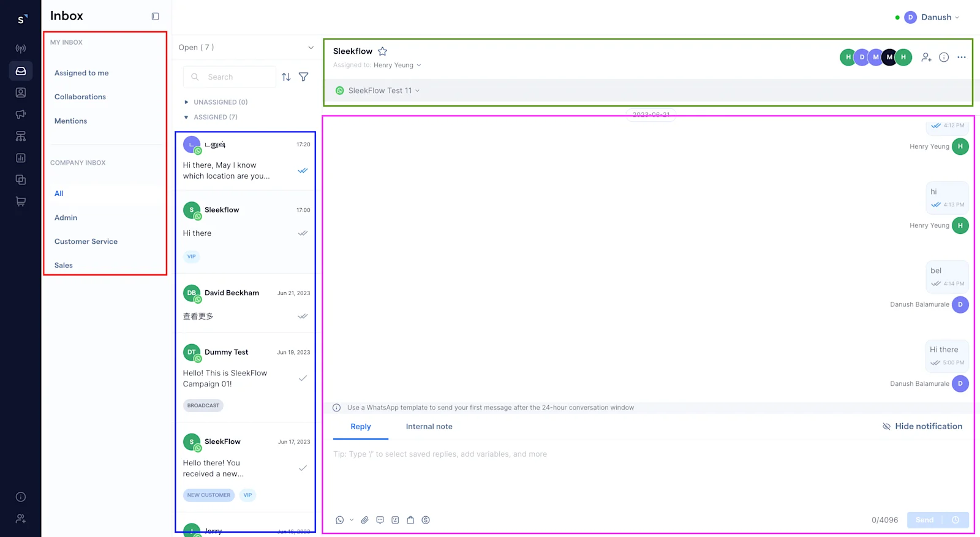Switch to the Reply tab
980x537 pixels.
361,427
